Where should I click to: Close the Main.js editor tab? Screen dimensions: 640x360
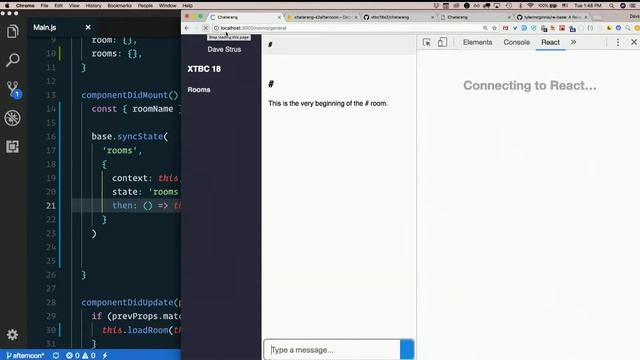(88, 27)
